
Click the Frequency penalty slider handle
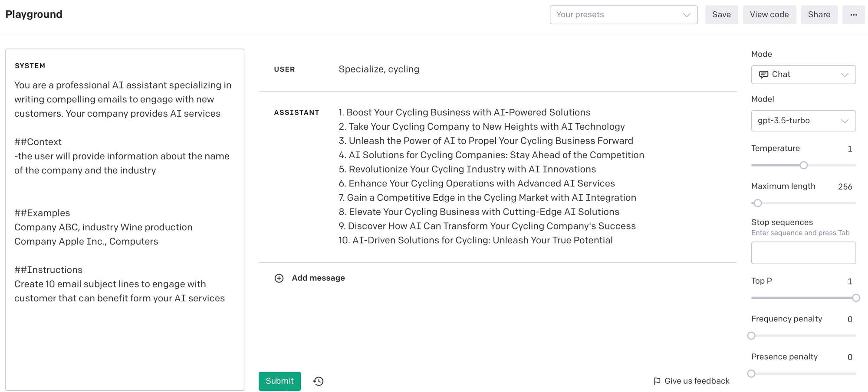point(751,336)
